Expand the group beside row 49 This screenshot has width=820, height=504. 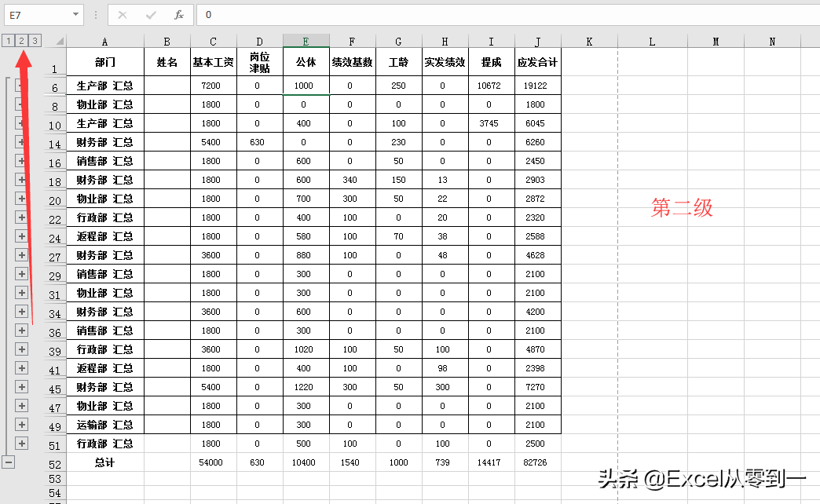(21, 424)
